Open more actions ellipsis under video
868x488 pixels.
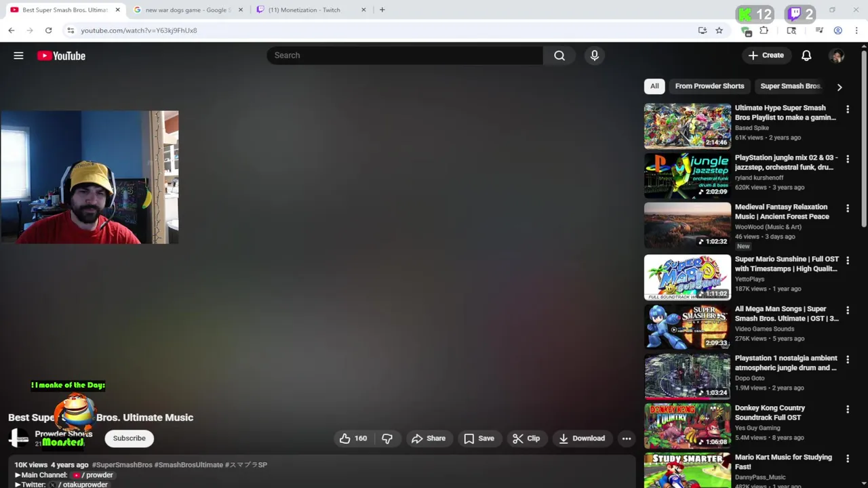click(627, 439)
